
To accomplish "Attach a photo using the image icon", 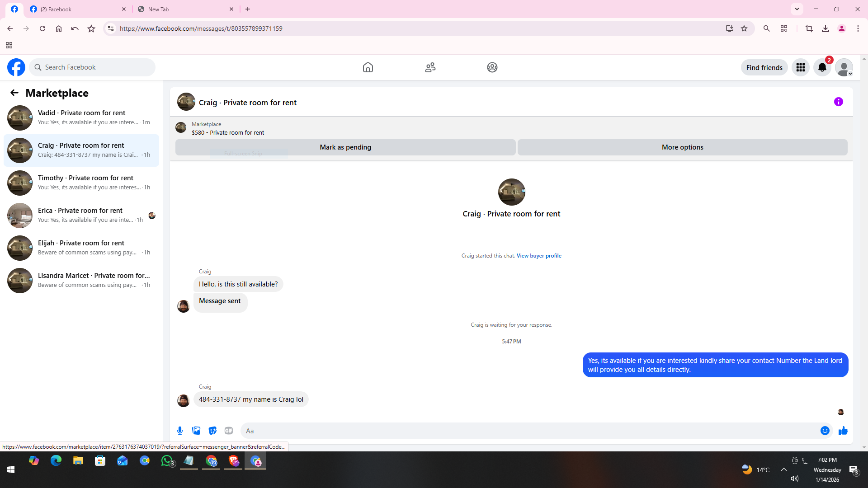I will (x=196, y=431).
